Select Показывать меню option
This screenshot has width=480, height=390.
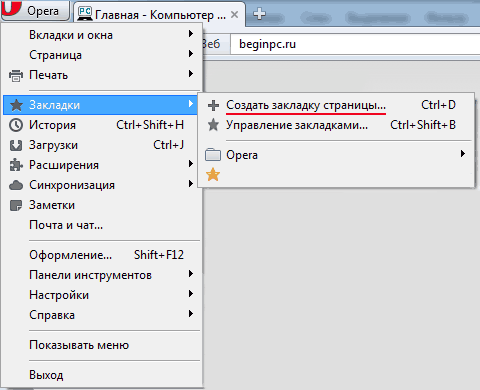coord(102,345)
